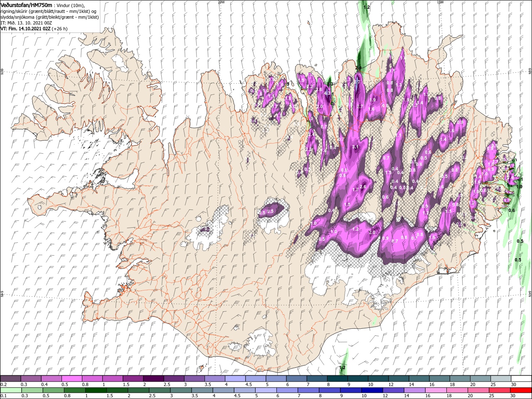The height and width of the screenshot is (399, 532).
Task: Select upper scale swatch between 0.2 and 0.3
Action: tap(10, 379)
